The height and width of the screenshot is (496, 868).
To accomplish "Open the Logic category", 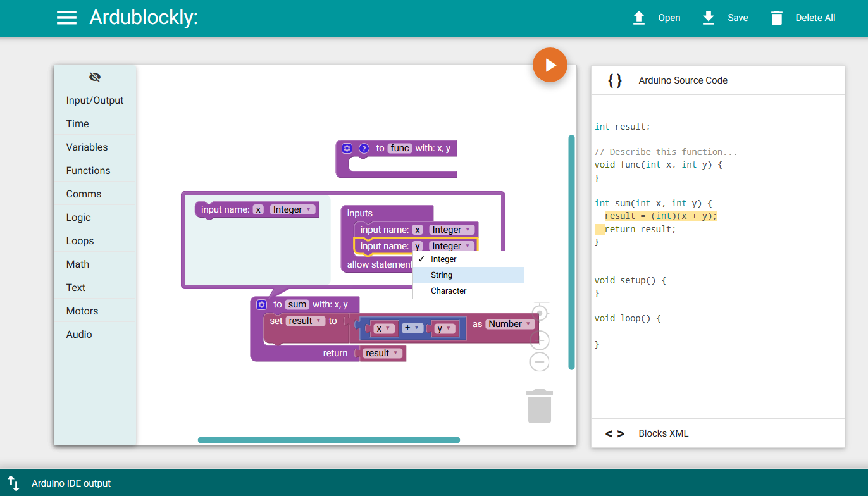I will (x=95, y=218).
